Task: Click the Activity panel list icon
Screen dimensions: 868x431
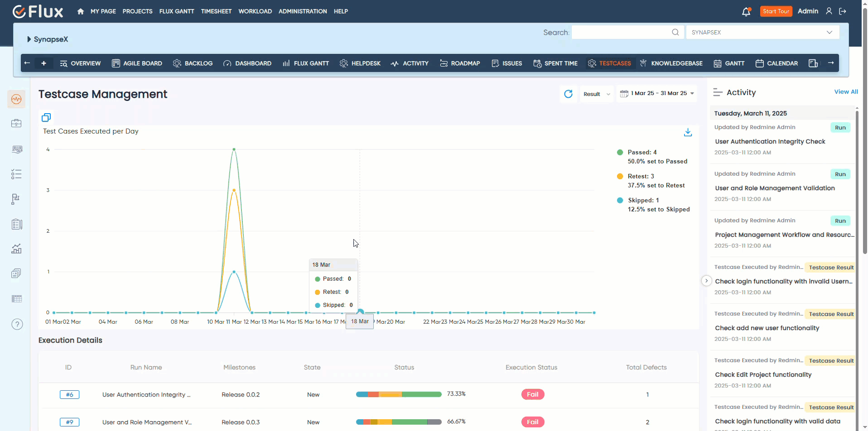Action: pyautogui.click(x=718, y=92)
